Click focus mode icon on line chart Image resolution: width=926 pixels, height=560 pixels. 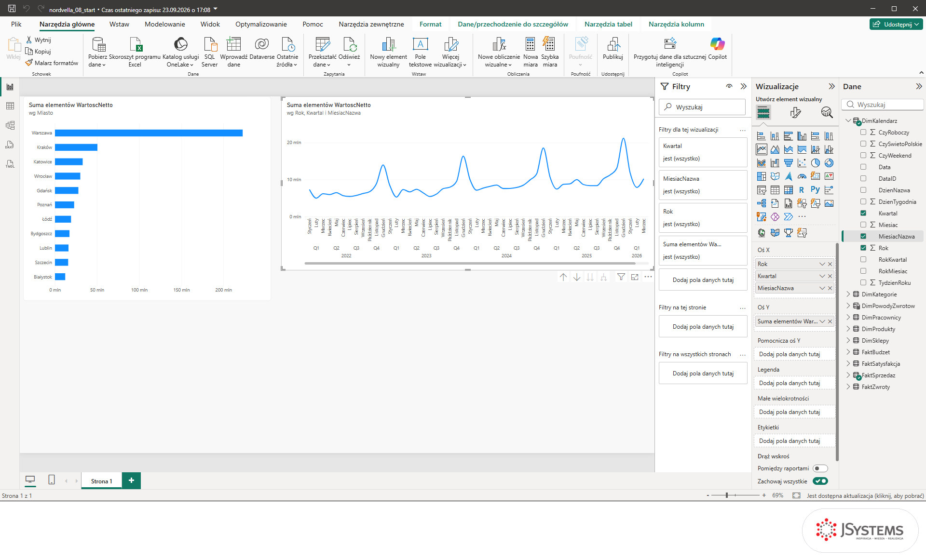pos(635,277)
